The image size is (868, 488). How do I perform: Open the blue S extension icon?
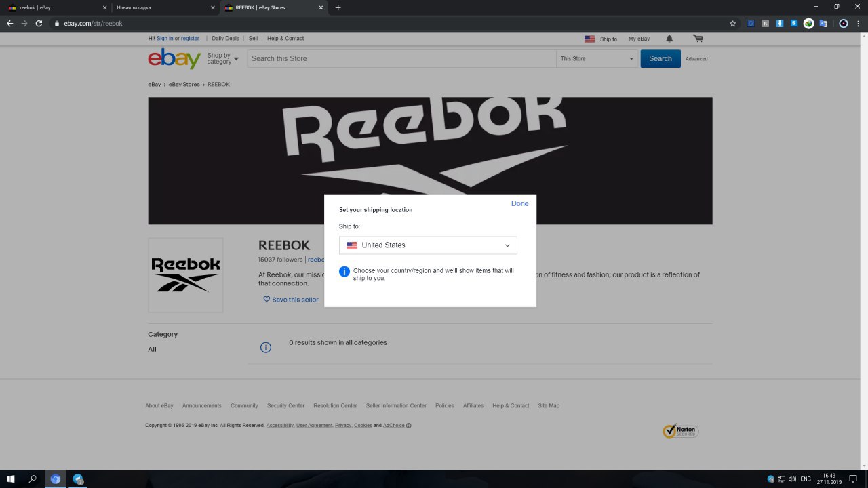[x=794, y=23]
